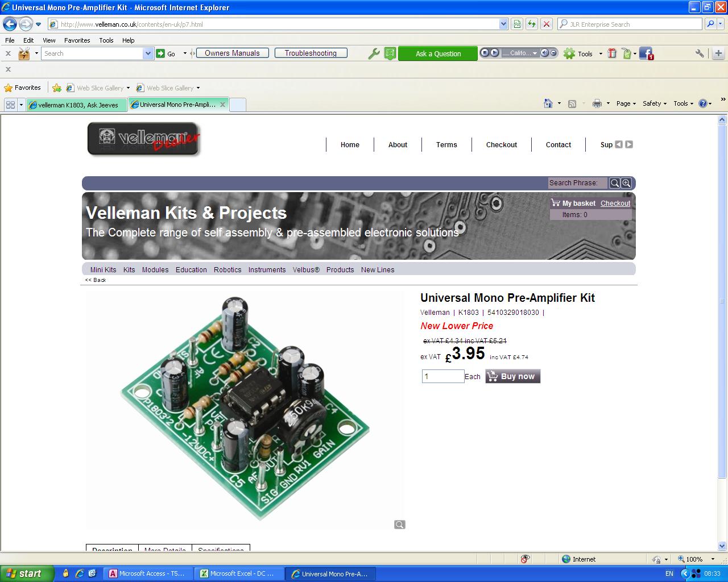The image size is (728, 582).
Task: Click the Owners Manuals toolbar button
Action: (x=232, y=53)
